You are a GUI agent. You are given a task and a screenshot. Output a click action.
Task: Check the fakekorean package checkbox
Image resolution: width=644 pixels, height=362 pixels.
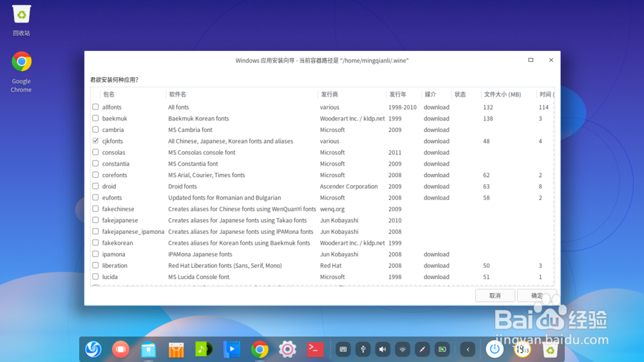pyautogui.click(x=96, y=242)
